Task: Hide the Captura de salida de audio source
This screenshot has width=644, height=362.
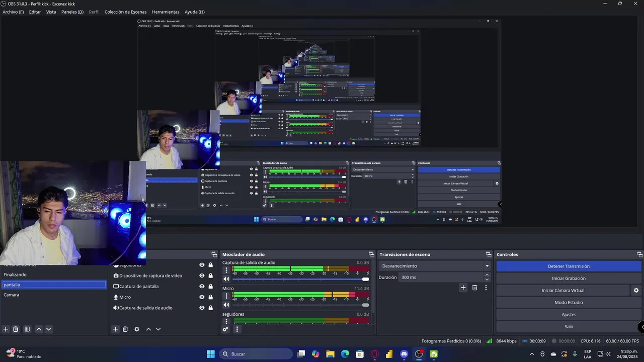Action: tap(202, 308)
